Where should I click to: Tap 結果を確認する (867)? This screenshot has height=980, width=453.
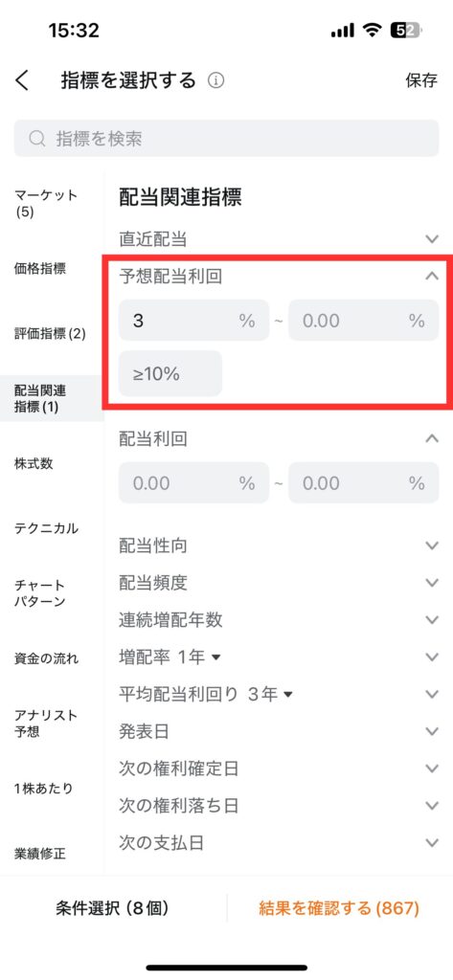point(339,907)
